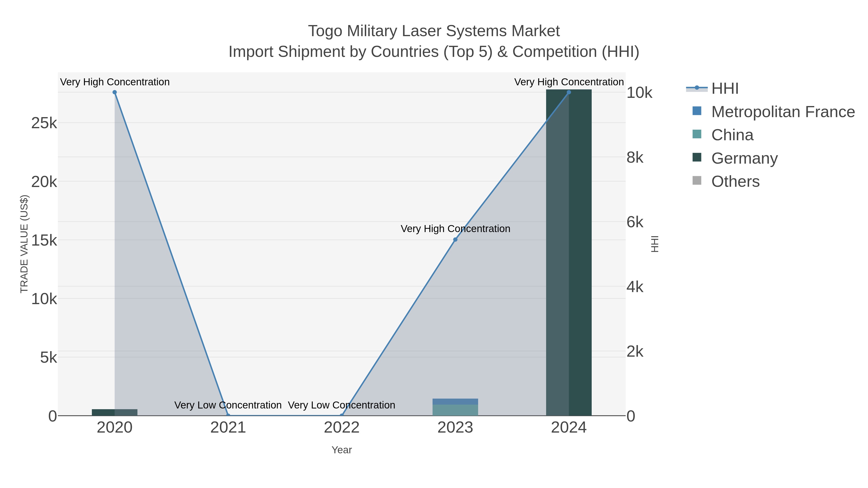The height and width of the screenshot is (488, 868).
Task: Click the 5k left axis tick
Action: [x=48, y=358]
